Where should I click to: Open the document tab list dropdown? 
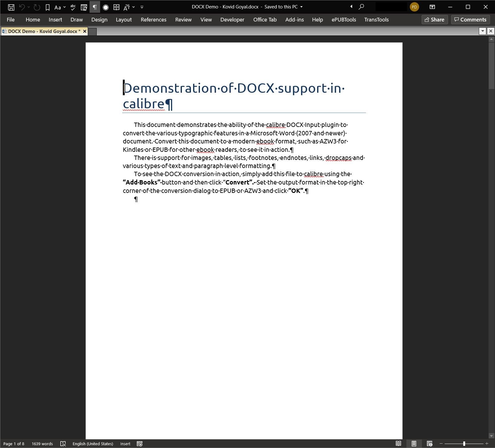click(x=483, y=31)
